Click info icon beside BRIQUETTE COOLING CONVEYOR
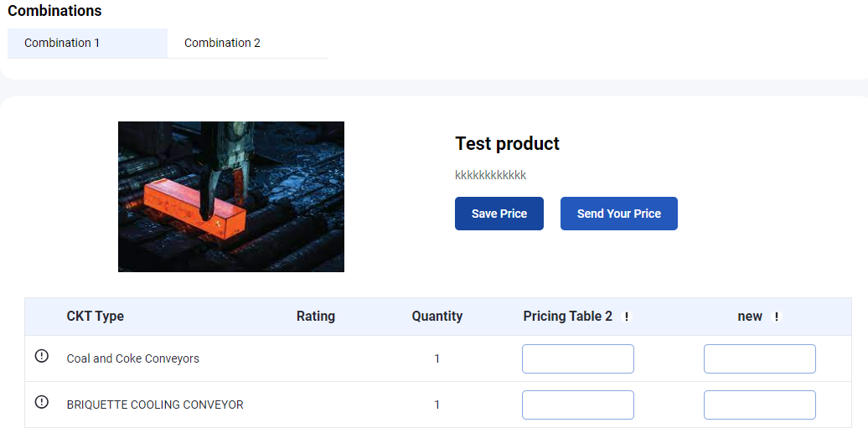Viewport: 868px width, 433px height. [x=42, y=402]
